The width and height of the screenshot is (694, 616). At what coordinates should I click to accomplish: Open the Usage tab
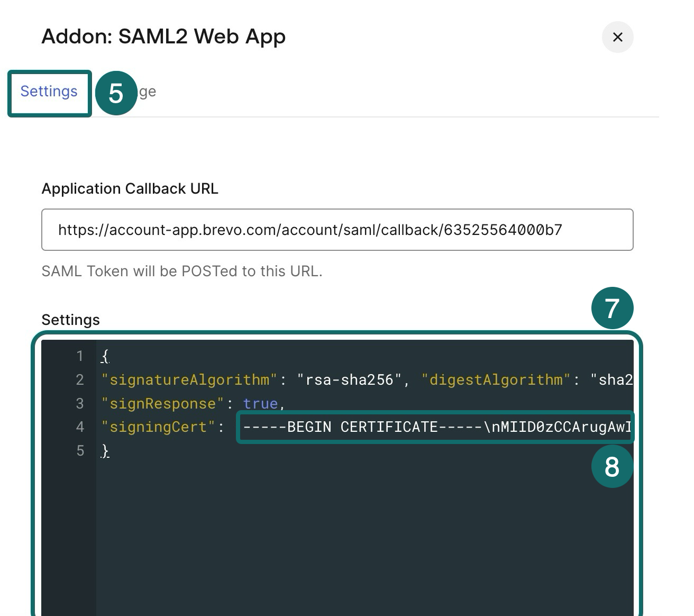(144, 91)
